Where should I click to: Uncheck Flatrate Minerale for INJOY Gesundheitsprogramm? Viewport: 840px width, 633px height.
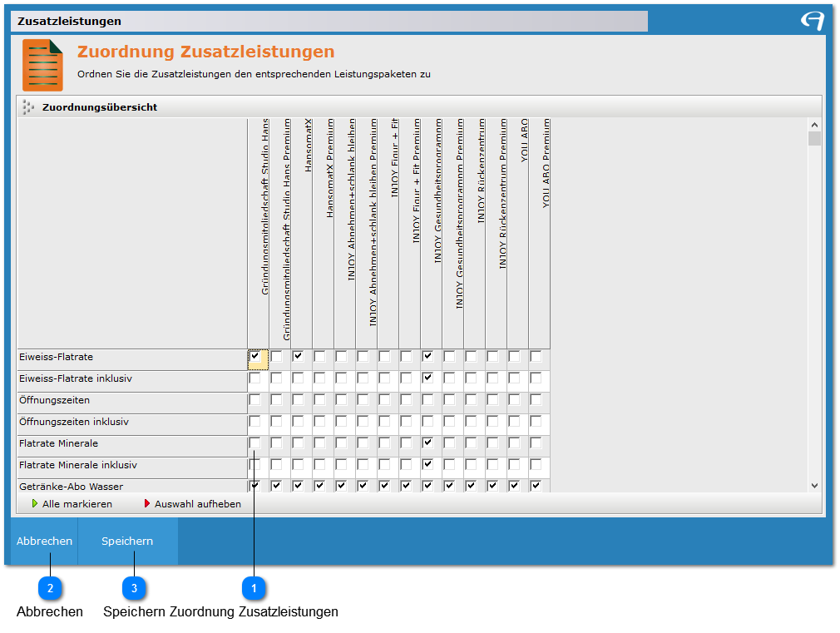(427, 443)
